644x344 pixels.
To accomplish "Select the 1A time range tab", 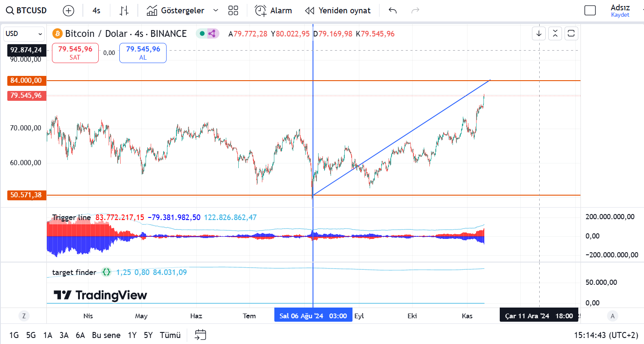I will (x=48, y=335).
